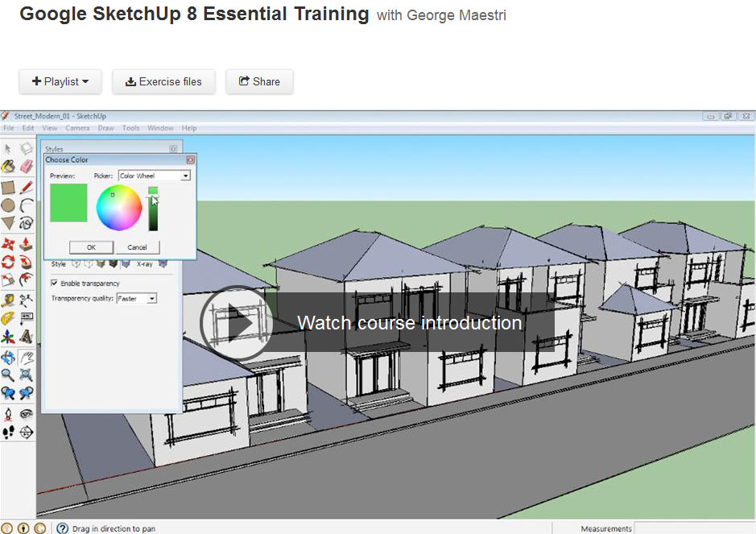Click OK in Choose Color dialog
Image resolution: width=756 pixels, height=534 pixels.
(91, 247)
